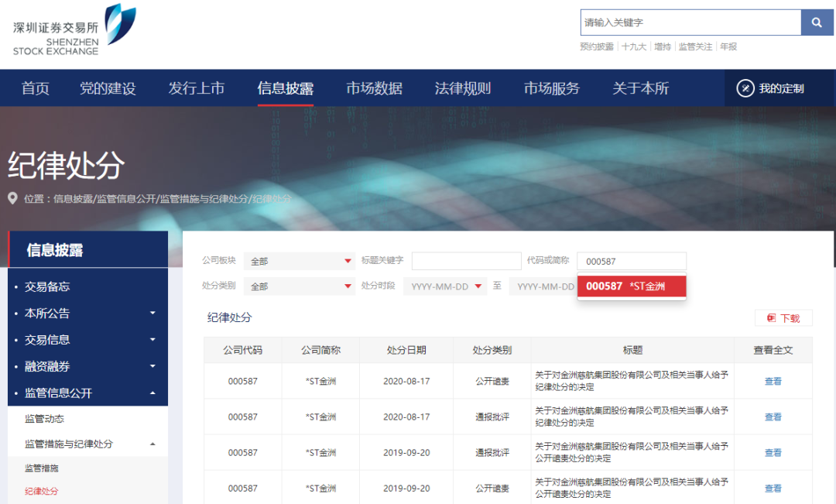Open the 处分类别 dropdown

(x=300, y=286)
